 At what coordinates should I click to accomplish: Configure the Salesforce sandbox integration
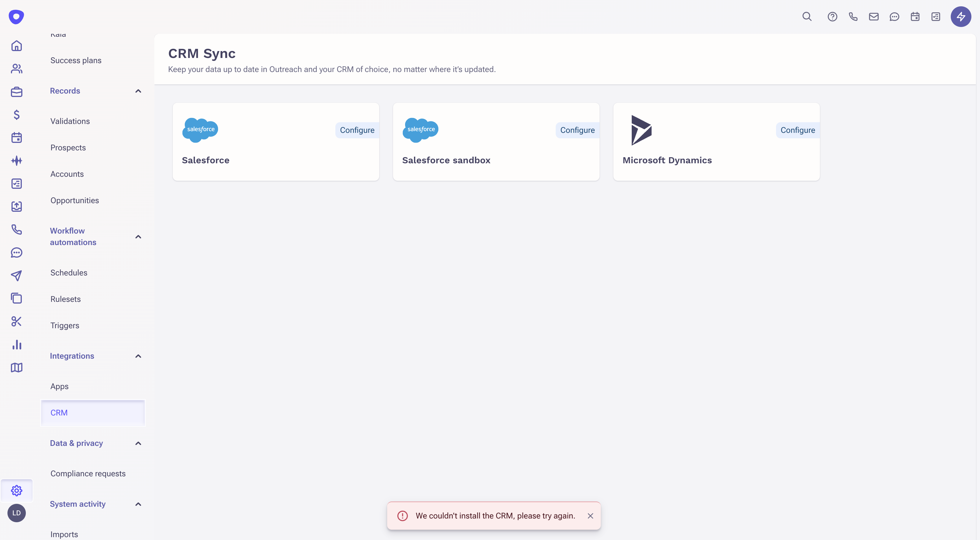click(x=577, y=130)
